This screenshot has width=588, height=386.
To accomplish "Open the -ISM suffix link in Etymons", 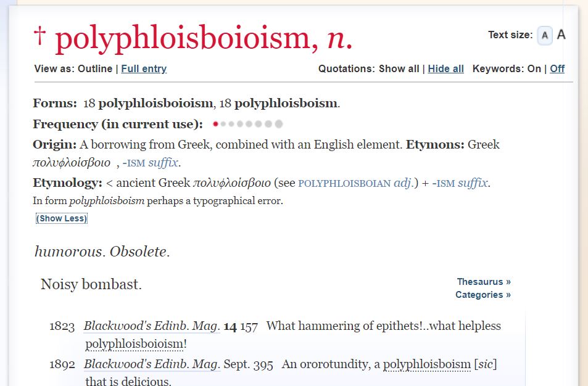I will 150,163.
